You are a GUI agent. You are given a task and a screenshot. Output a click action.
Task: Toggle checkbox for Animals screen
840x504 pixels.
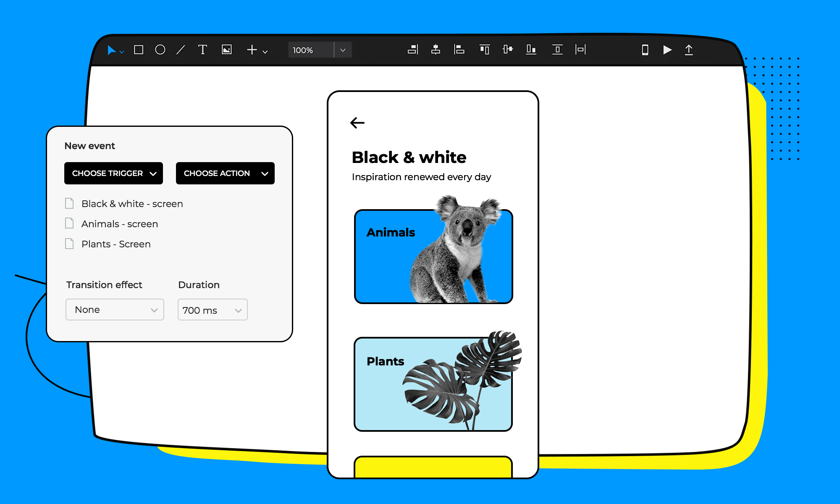tap(69, 223)
